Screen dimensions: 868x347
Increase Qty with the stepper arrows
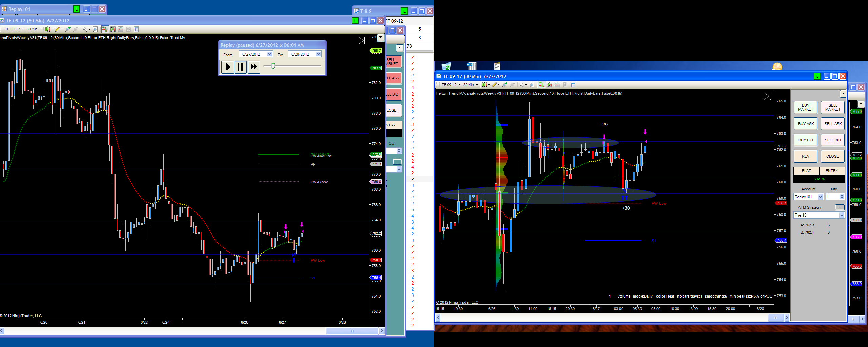point(842,195)
